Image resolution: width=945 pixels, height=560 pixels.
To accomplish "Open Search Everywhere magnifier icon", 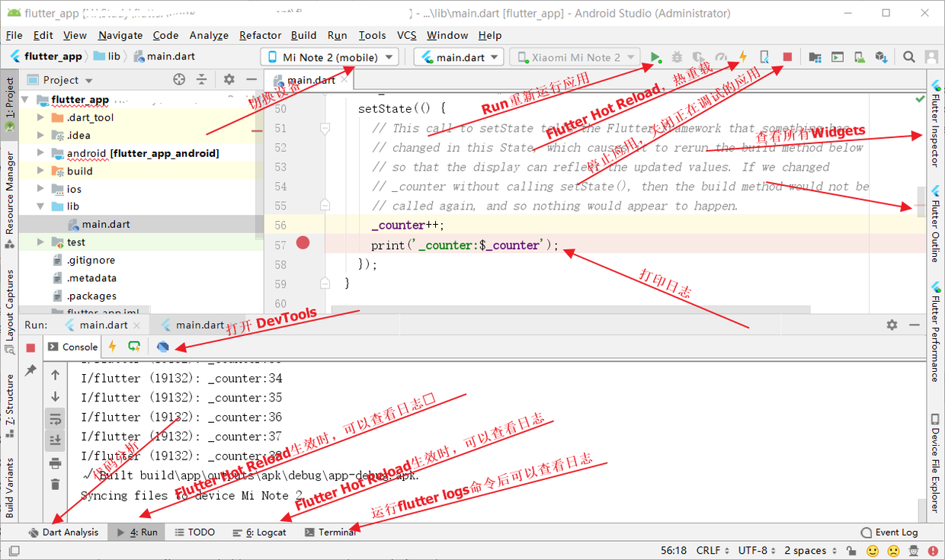I will 909,57.
